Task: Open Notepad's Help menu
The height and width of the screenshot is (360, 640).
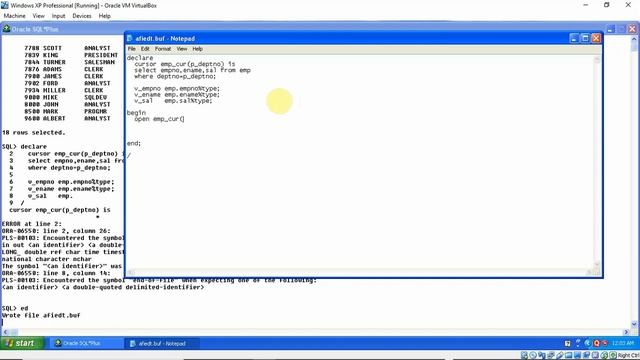Action: pos(198,49)
